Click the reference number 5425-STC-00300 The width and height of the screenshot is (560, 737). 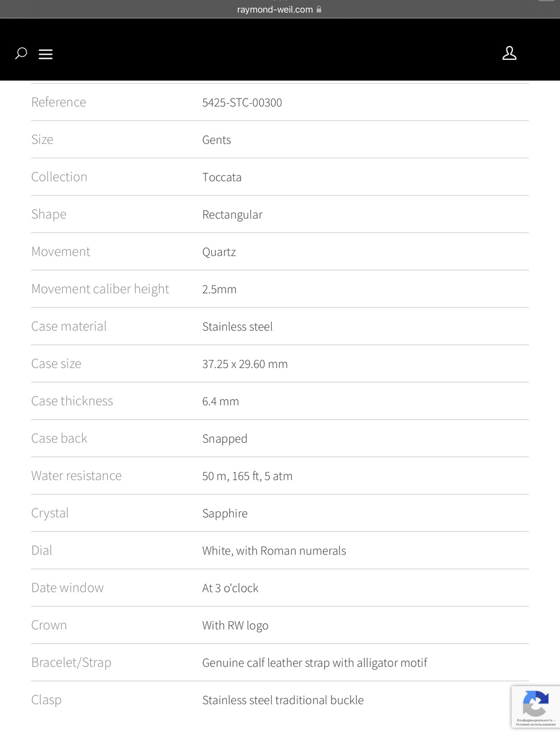[x=242, y=102]
